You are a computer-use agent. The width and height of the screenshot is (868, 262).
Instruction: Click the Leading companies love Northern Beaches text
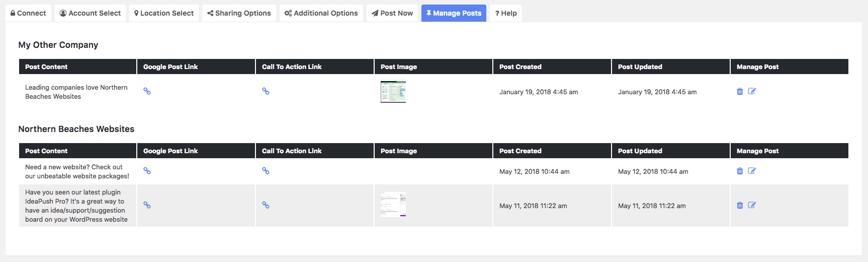[76, 92]
